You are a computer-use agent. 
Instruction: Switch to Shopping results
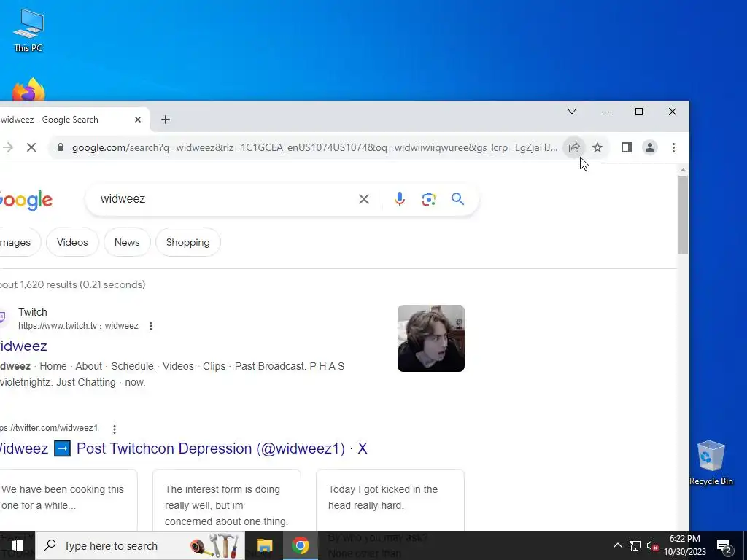coord(188,242)
